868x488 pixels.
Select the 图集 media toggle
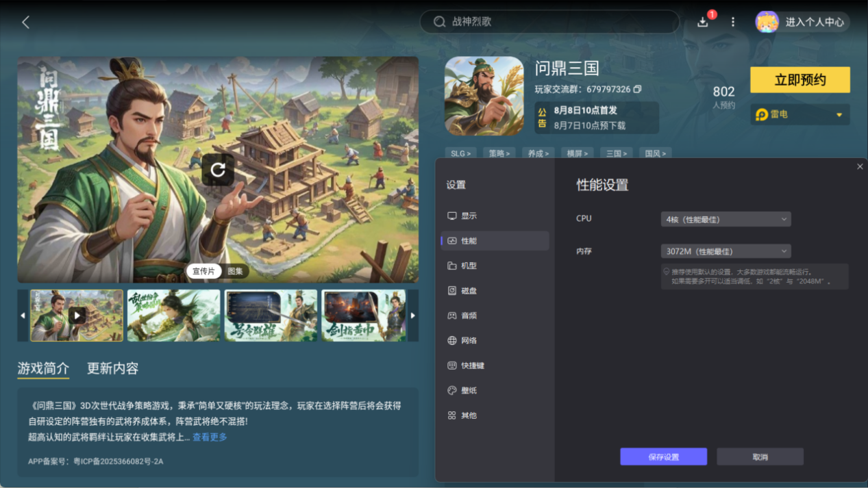[235, 271]
